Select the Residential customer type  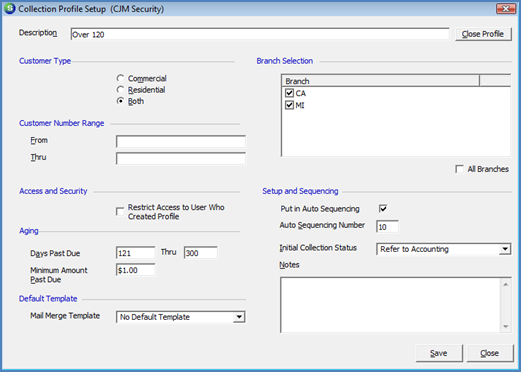[120, 90]
